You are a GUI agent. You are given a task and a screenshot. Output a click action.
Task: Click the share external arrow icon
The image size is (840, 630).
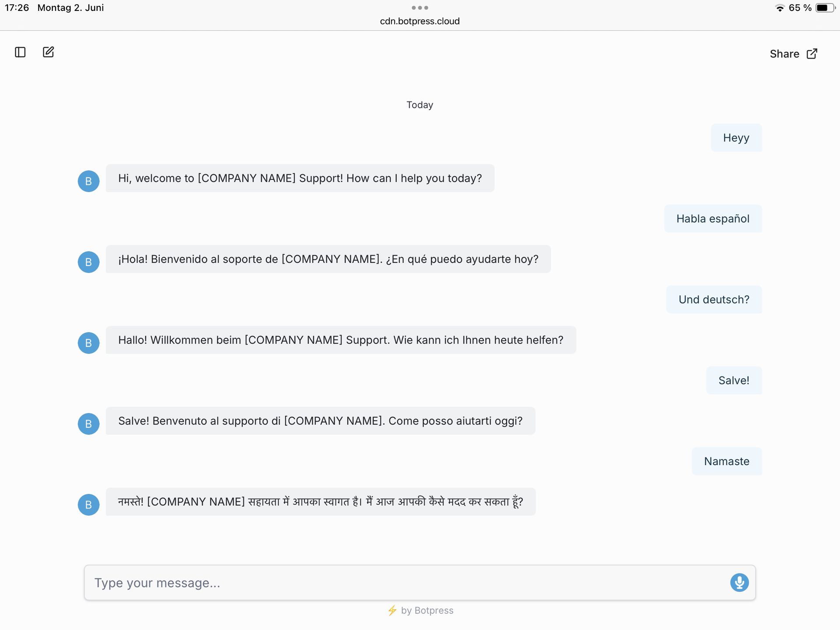click(812, 54)
